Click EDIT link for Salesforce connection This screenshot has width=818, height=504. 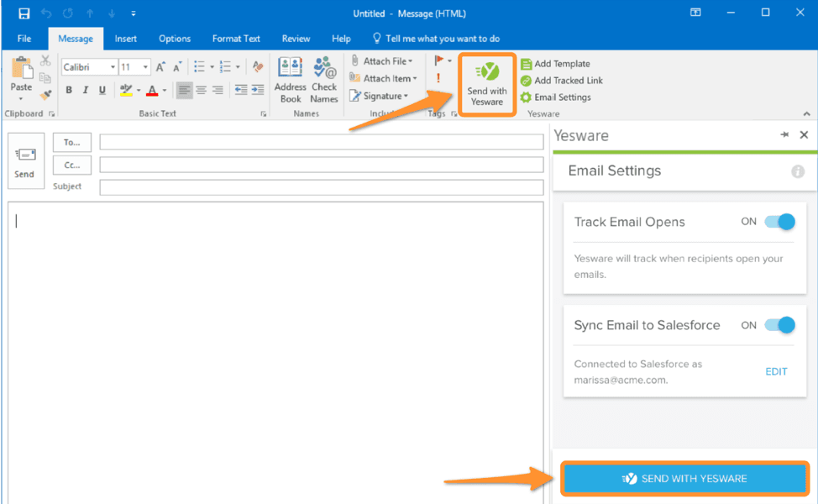(x=776, y=371)
